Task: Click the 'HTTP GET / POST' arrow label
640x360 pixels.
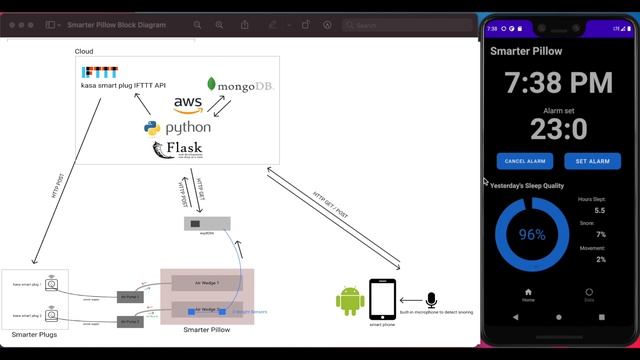Action: (x=331, y=205)
